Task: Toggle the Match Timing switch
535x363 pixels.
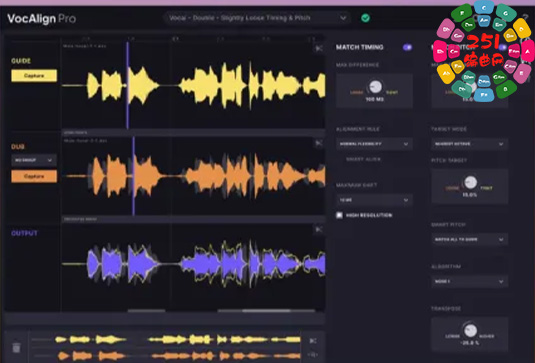Action: pyautogui.click(x=407, y=47)
